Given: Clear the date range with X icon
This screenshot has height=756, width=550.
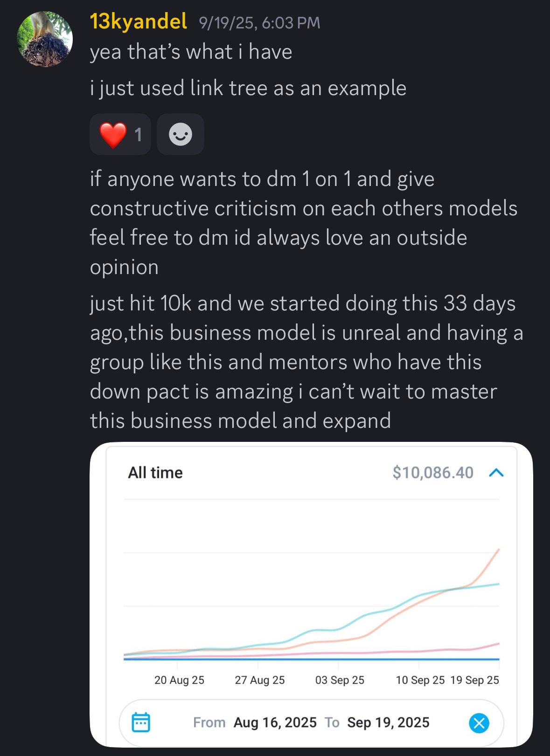Looking at the screenshot, I should (479, 723).
